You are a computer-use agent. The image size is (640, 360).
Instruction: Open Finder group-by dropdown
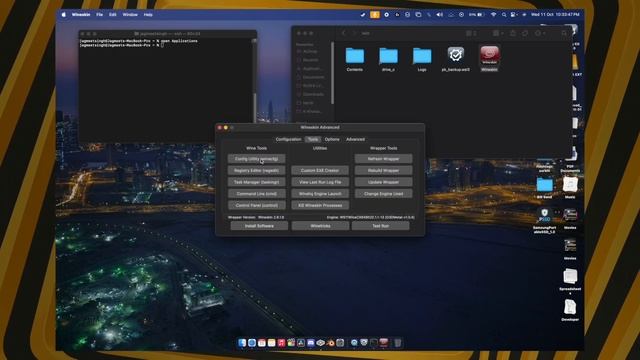tap(498, 33)
